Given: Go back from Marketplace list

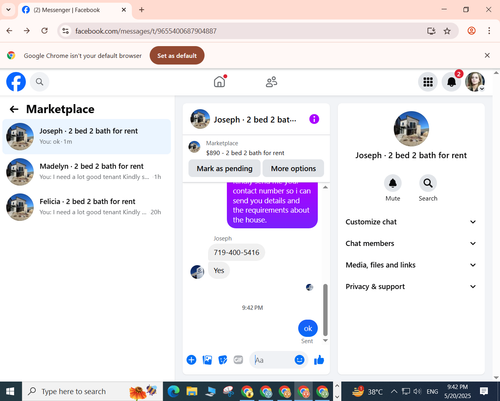Looking at the screenshot, I should (14, 109).
